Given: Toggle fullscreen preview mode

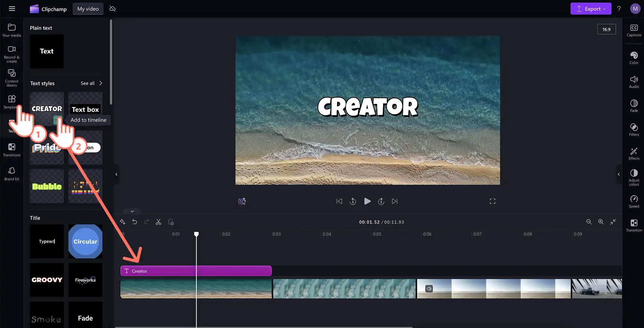Looking at the screenshot, I should [493, 201].
